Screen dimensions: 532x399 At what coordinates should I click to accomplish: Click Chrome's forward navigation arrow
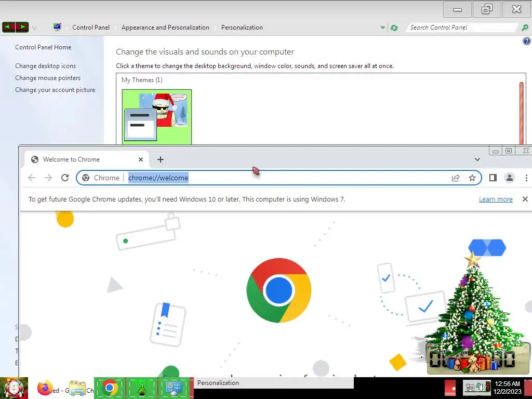[48, 178]
